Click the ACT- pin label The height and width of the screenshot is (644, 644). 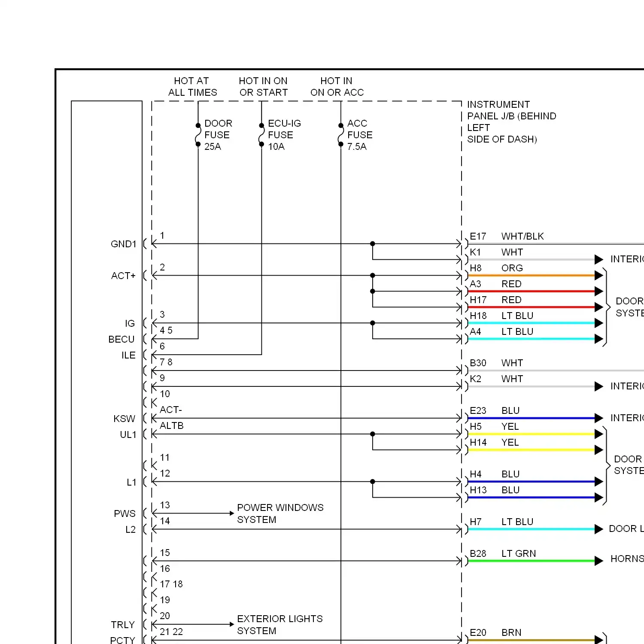click(171, 410)
